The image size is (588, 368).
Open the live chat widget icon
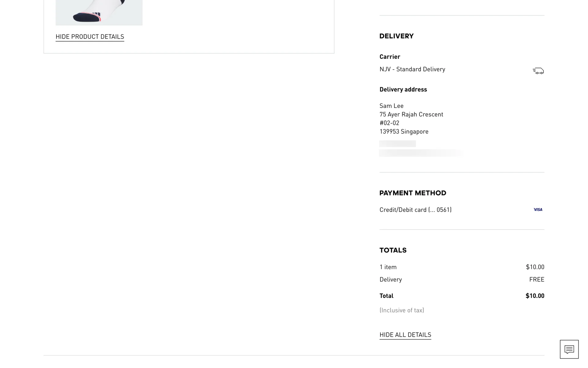569,349
